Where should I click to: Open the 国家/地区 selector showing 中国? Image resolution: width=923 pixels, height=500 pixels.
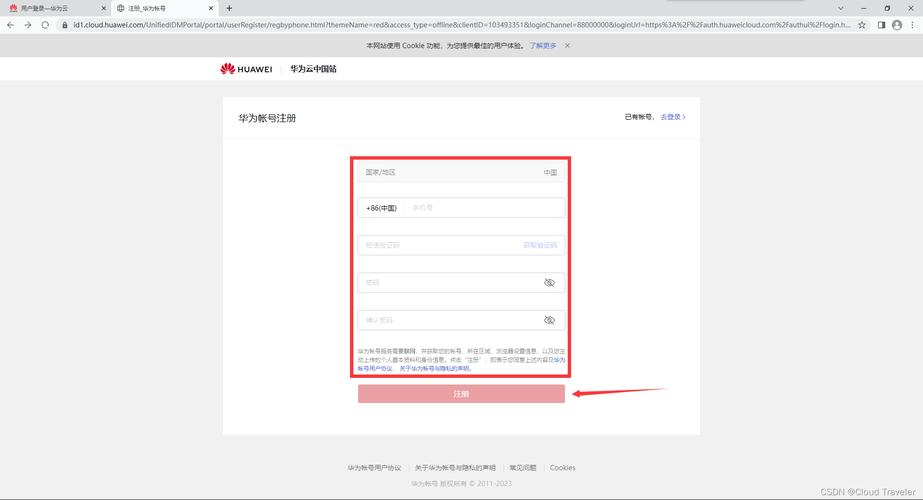tap(461, 173)
